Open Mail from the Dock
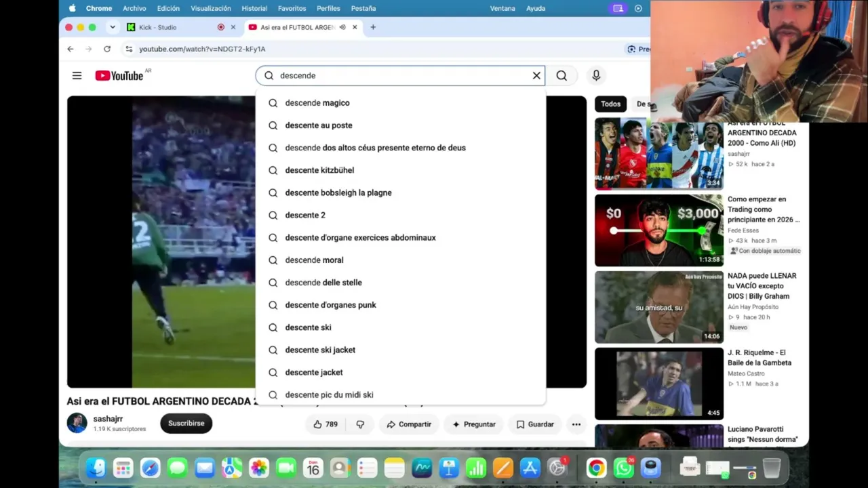Image resolution: width=868 pixels, height=488 pixels. [x=204, y=468]
